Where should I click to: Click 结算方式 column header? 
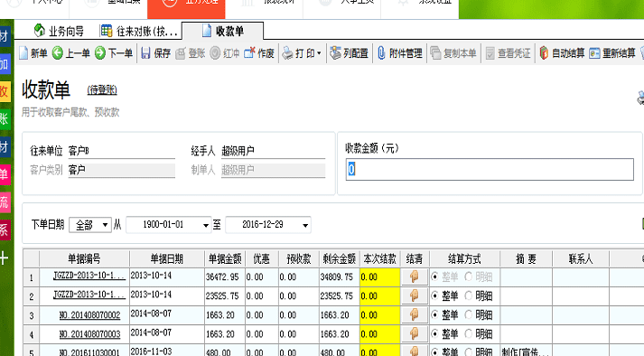[464, 258]
